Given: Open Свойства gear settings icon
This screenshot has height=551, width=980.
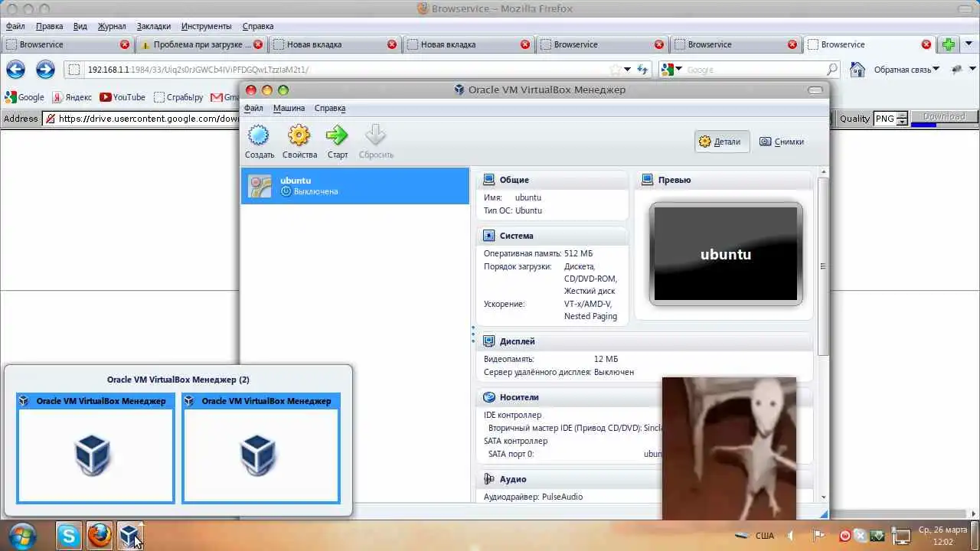Looking at the screenshot, I should pyautogui.click(x=299, y=136).
